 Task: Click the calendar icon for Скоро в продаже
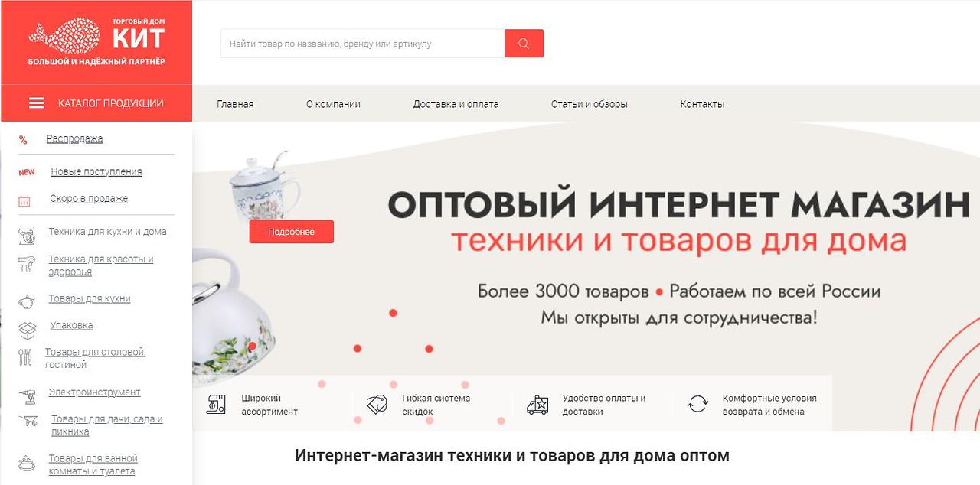[24, 201]
